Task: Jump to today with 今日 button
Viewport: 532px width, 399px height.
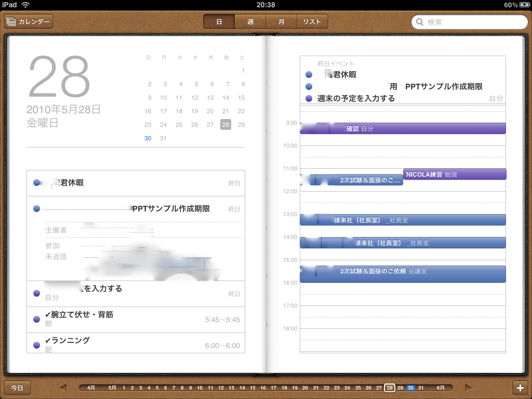Action: click(x=17, y=388)
